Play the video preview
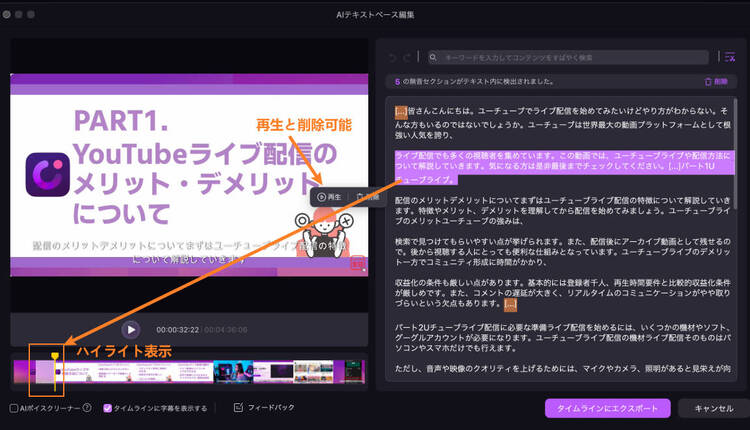750x430 pixels. pyautogui.click(x=131, y=330)
